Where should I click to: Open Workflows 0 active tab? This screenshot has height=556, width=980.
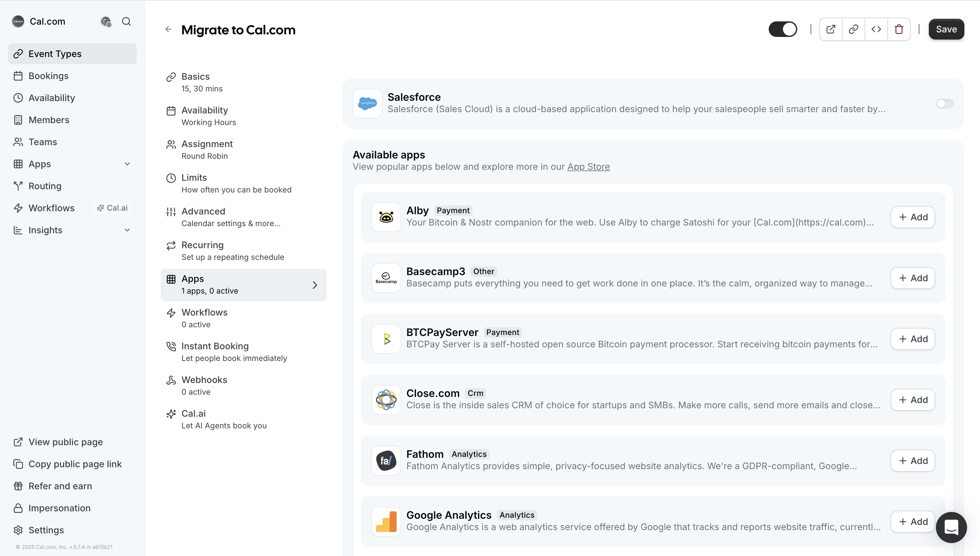(x=244, y=319)
